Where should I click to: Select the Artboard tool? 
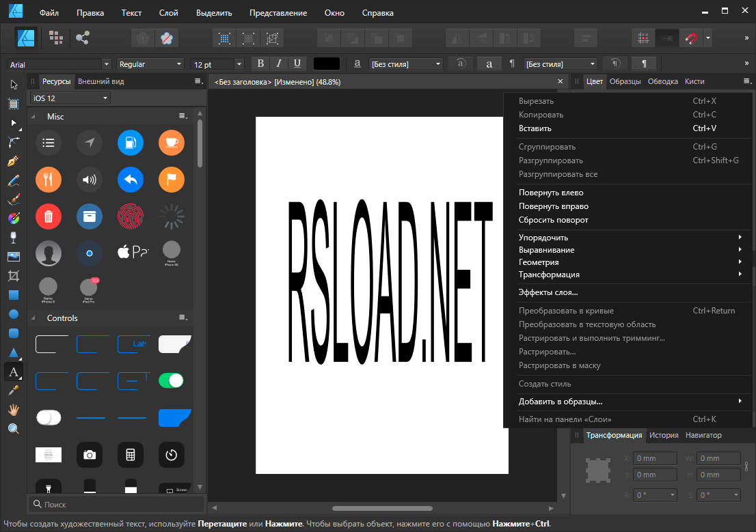tap(14, 104)
